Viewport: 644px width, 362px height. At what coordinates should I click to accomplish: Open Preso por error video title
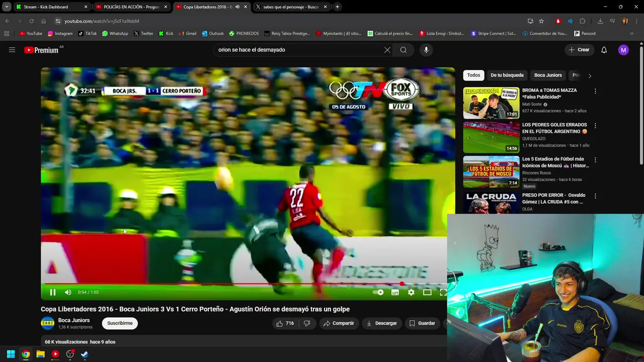pos(553,199)
